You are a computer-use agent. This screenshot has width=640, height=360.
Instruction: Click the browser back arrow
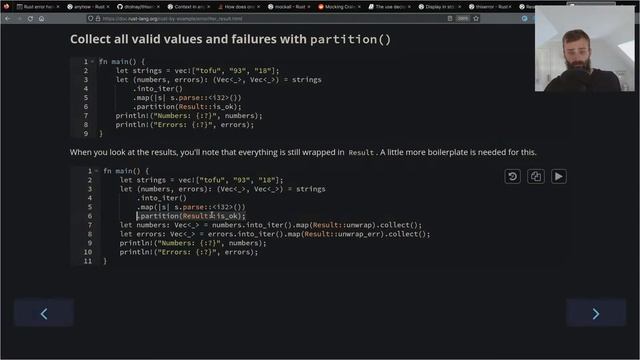pos(8,19)
